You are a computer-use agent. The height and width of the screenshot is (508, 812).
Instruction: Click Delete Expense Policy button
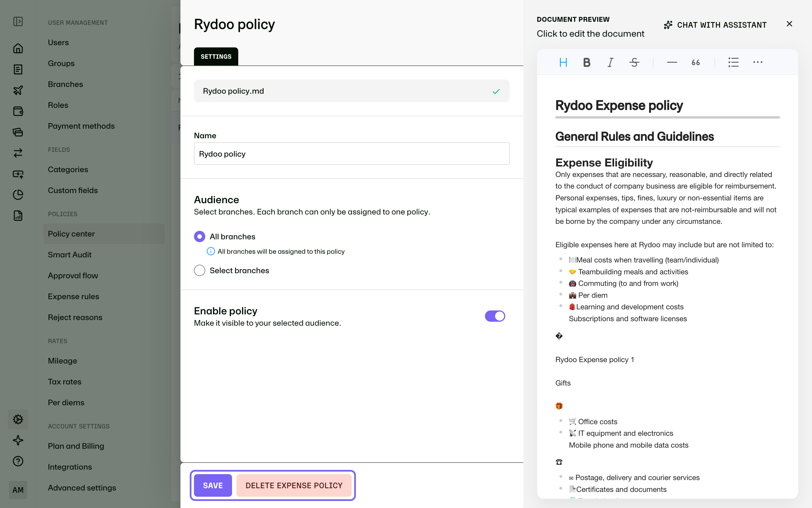[x=294, y=485]
